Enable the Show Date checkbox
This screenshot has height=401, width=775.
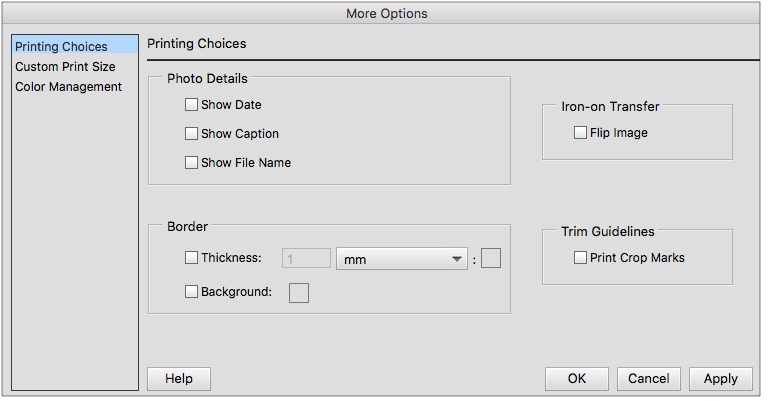192,105
